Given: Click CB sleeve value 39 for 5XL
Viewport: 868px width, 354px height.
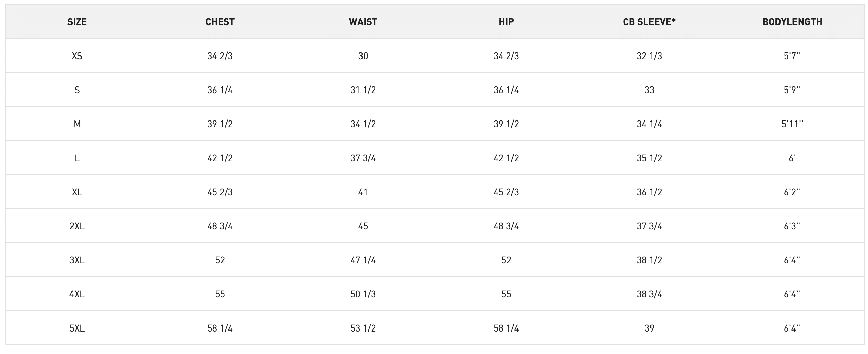Looking at the screenshot, I should coord(649,328).
